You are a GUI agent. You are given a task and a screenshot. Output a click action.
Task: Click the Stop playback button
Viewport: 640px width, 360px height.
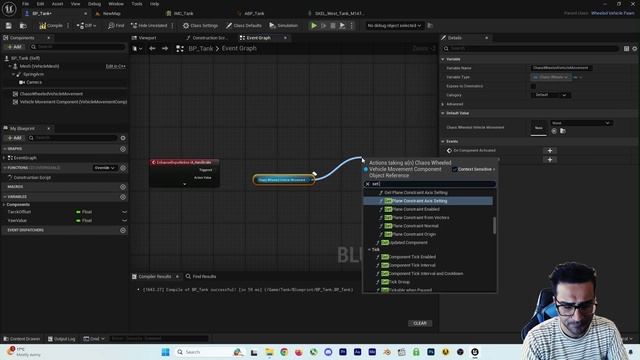coord(333,26)
